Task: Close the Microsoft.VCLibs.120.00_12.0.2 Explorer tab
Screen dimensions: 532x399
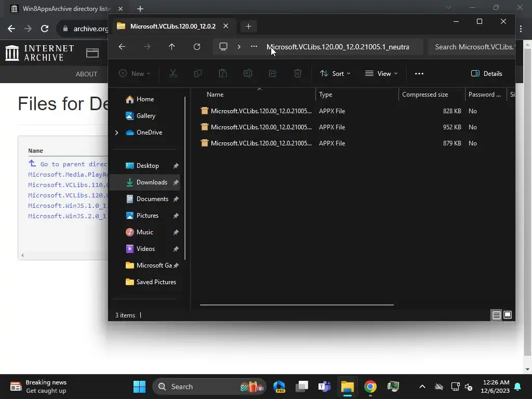Action: point(225,26)
